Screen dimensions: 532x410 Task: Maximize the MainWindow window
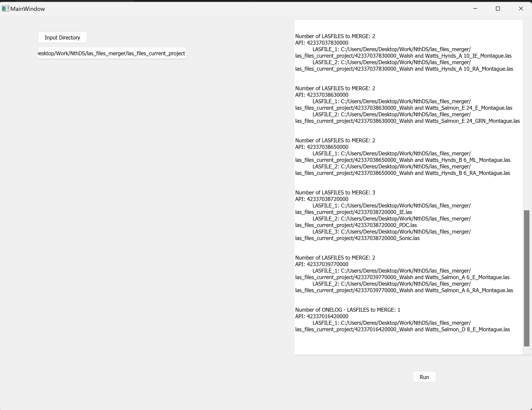[498, 9]
